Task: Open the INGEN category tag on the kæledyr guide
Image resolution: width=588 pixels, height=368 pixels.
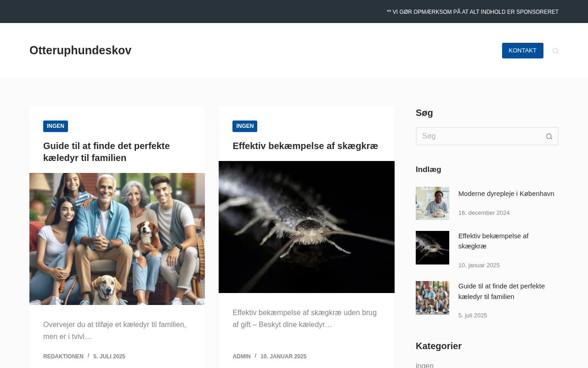Action: (x=56, y=126)
